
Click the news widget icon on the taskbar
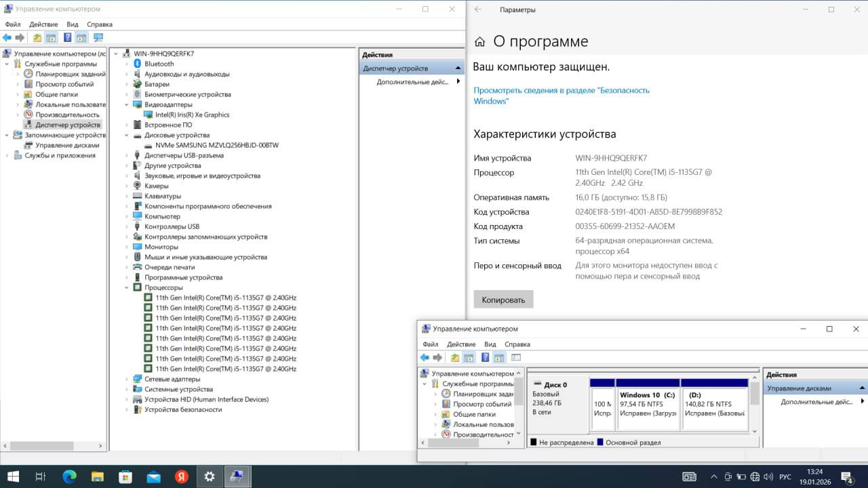[x=689, y=476]
